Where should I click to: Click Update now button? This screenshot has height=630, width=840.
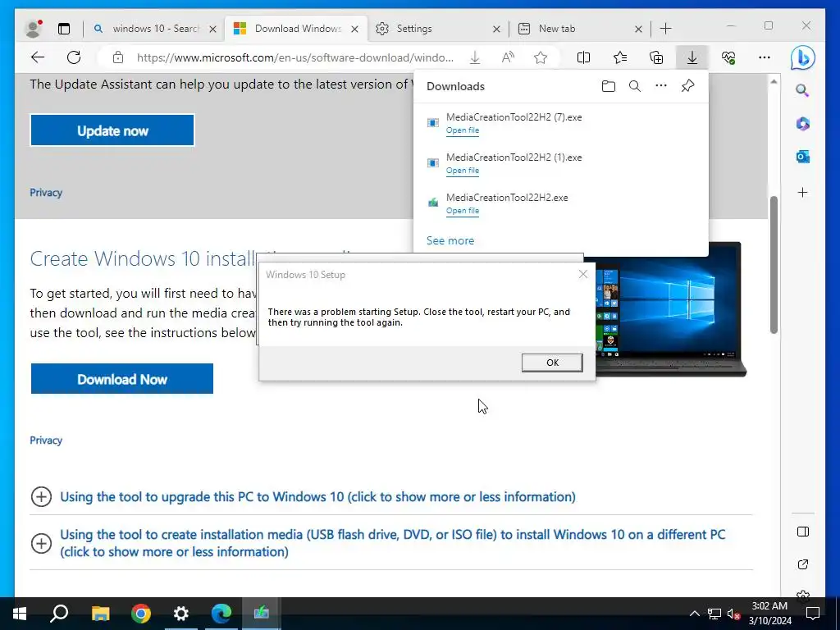click(112, 130)
